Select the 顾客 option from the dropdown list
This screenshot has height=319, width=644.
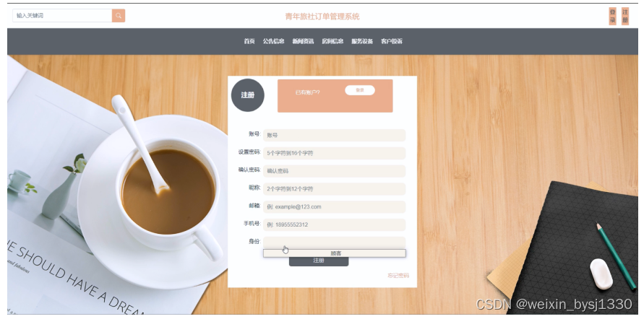point(335,253)
